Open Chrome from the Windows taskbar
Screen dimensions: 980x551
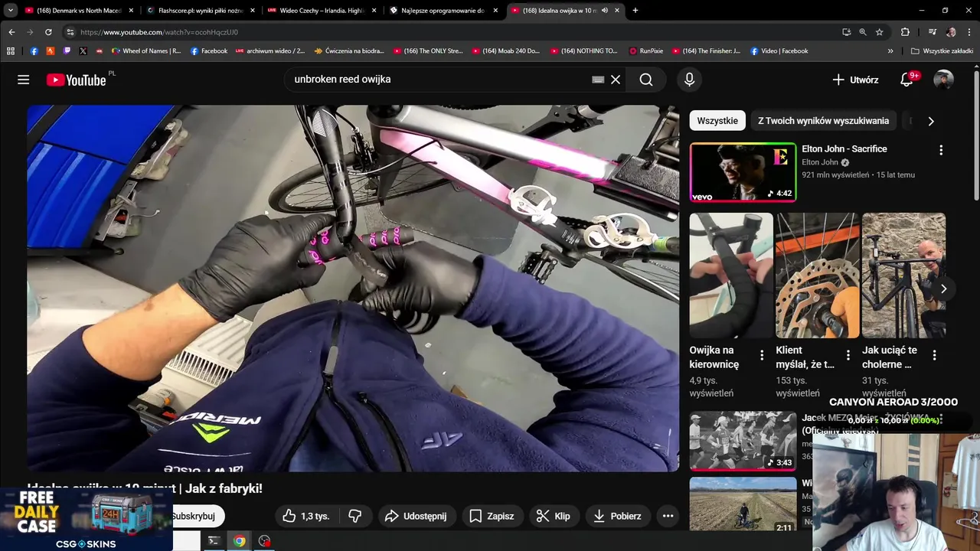tap(240, 541)
